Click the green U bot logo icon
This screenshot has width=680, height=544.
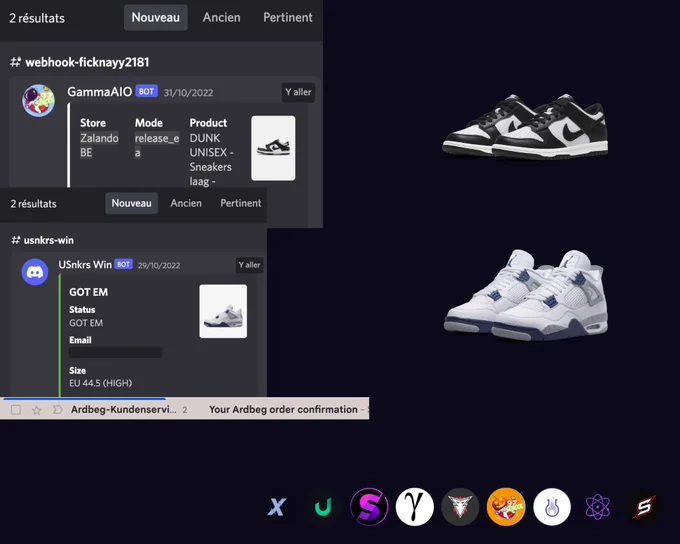click(x=323, y=507)
